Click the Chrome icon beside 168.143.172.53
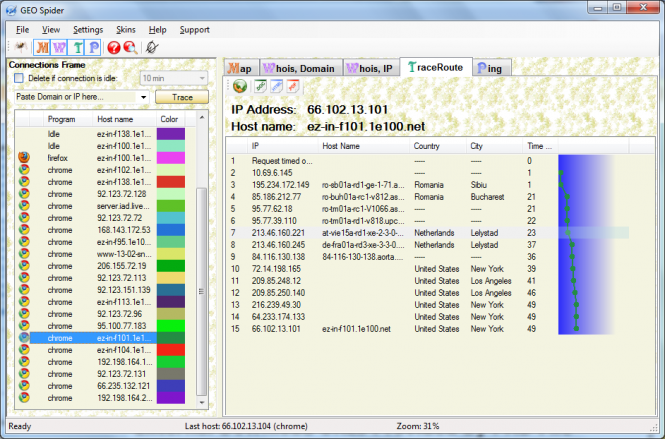This screenshot has width=665, height=439. 24,229
